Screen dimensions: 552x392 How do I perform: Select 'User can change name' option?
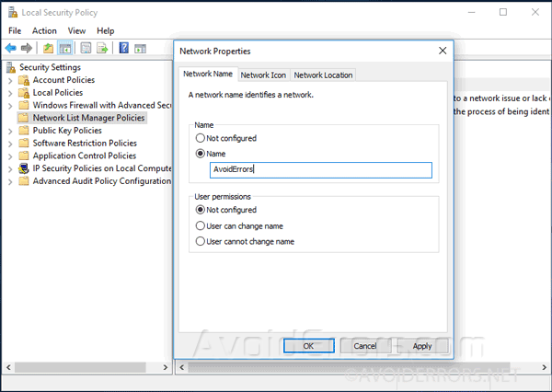201,225
